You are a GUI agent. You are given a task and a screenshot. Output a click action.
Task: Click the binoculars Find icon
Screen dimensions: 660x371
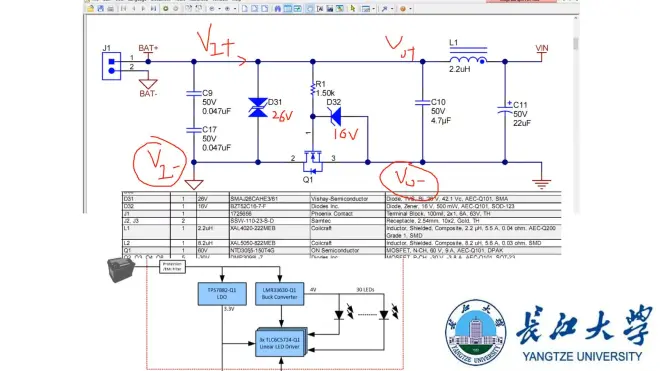(278, 8)
